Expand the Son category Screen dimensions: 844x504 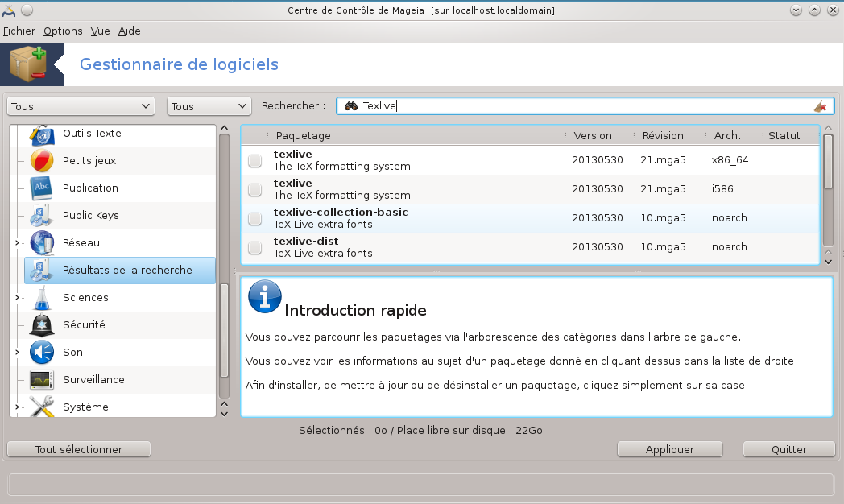tap(17, 353)
